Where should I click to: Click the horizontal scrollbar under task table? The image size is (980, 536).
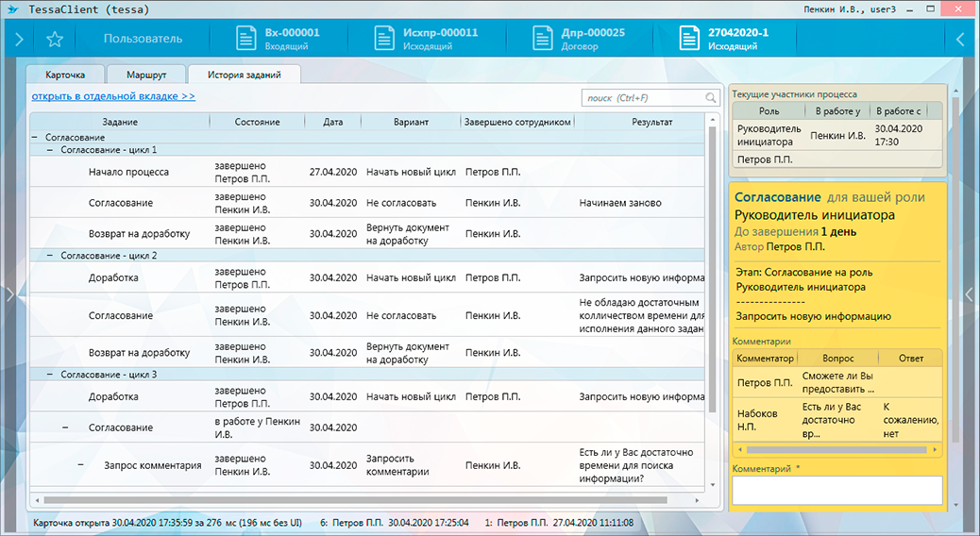click(349, 500)
